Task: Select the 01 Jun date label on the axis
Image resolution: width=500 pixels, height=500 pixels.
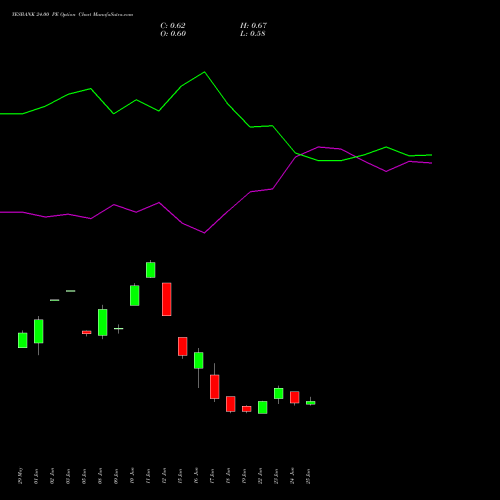Action: (x=37, y=476)
